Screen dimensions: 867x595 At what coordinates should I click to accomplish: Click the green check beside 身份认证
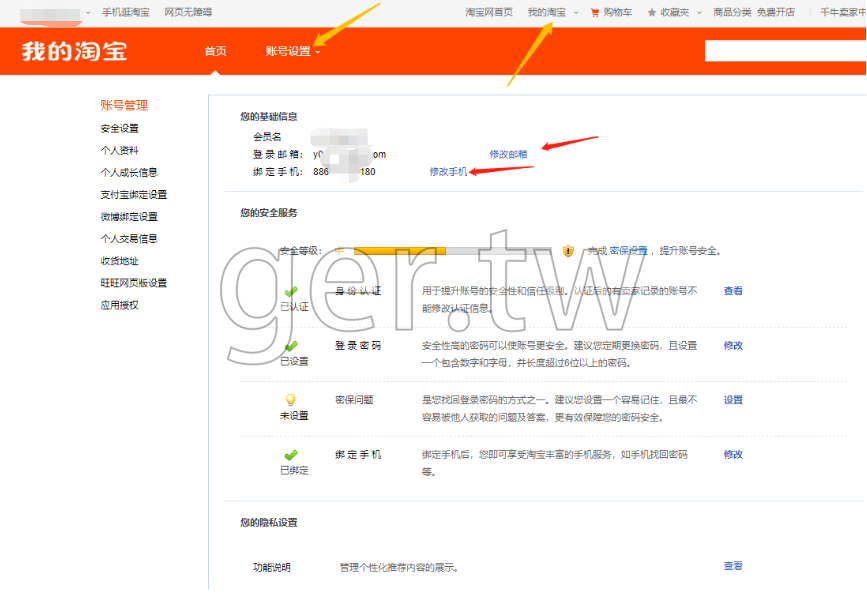[291, 291]
